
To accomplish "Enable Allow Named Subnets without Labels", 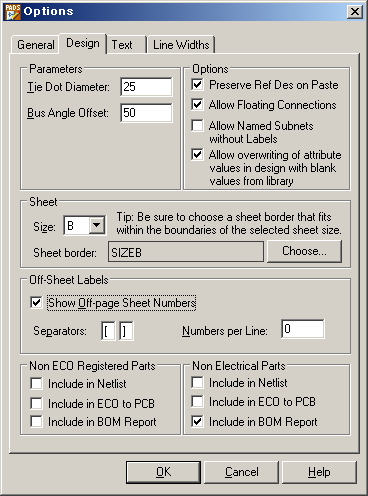I will (x=197, y=126).
